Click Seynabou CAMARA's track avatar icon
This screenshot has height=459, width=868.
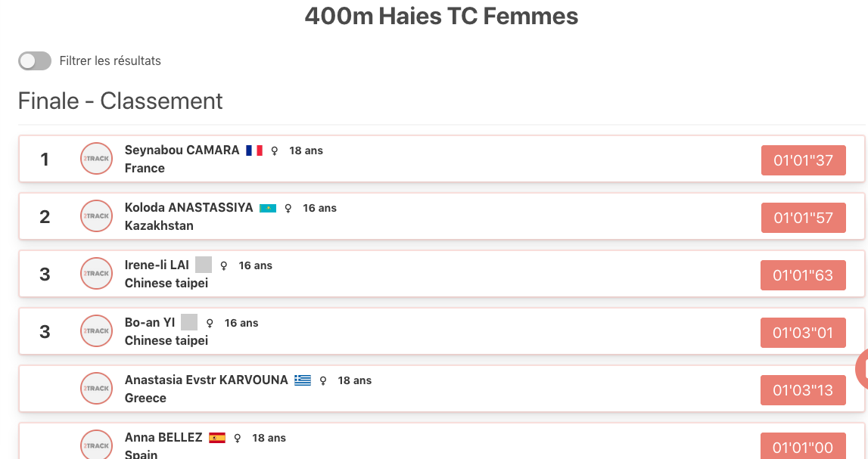(x=96, y=159)
